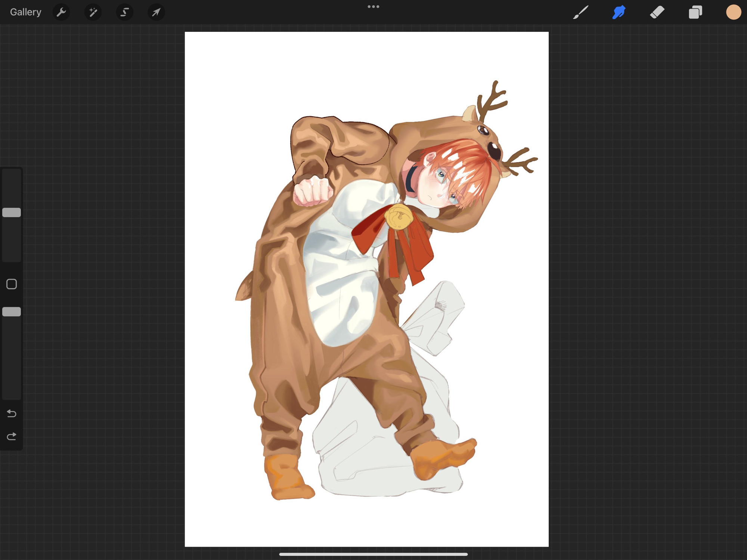The width and height of the screenshot is (747, 560).
Task: Open the three-dot multitasking menu
Action: pos(373,7)
